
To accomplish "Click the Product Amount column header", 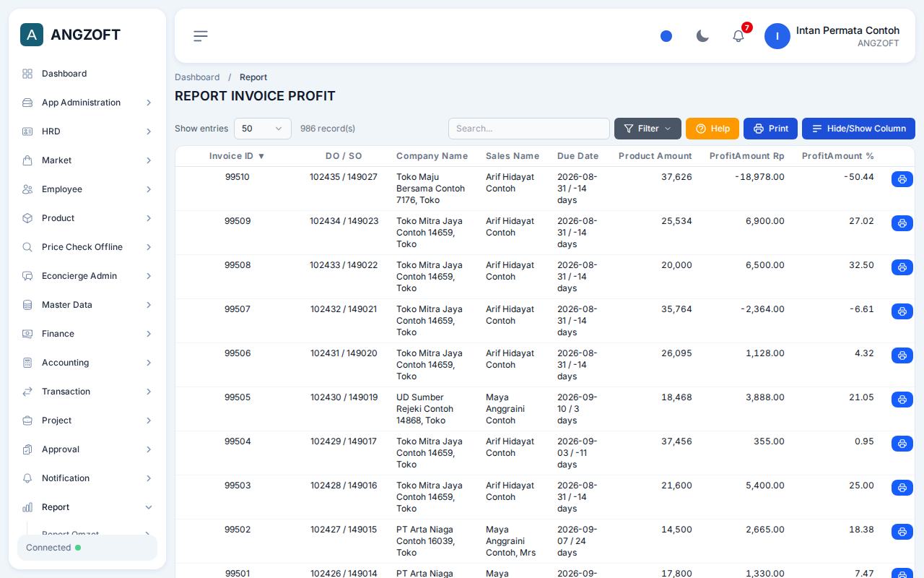I will 655,156.
